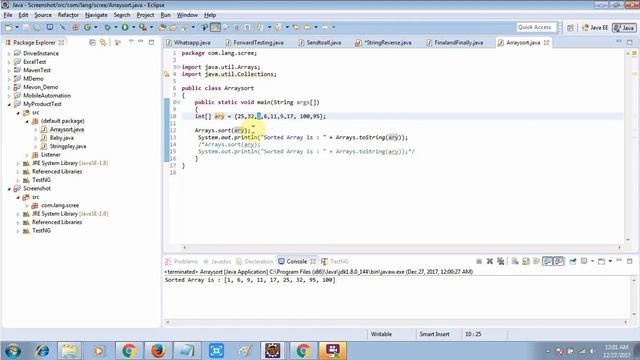Expand the DriveInstance project
Screen dimensions: 640x360
coord(9,53)
